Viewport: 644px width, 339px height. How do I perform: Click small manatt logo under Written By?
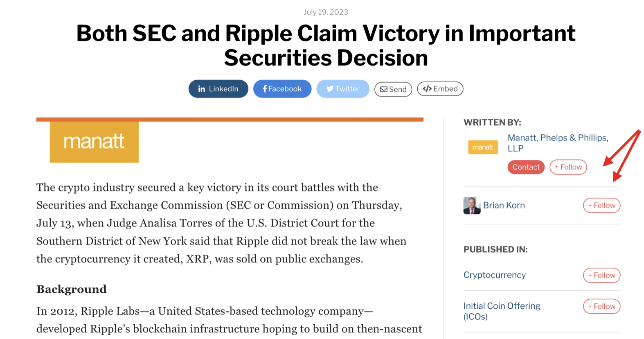tap(483, 147)
